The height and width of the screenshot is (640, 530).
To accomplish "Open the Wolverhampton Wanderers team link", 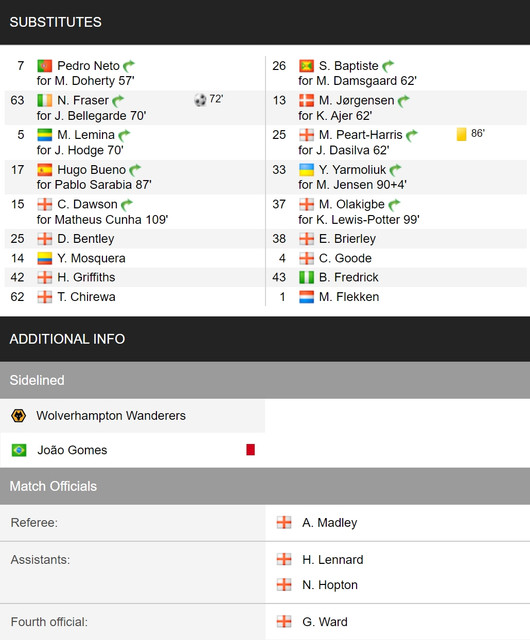I will point(111,416).
